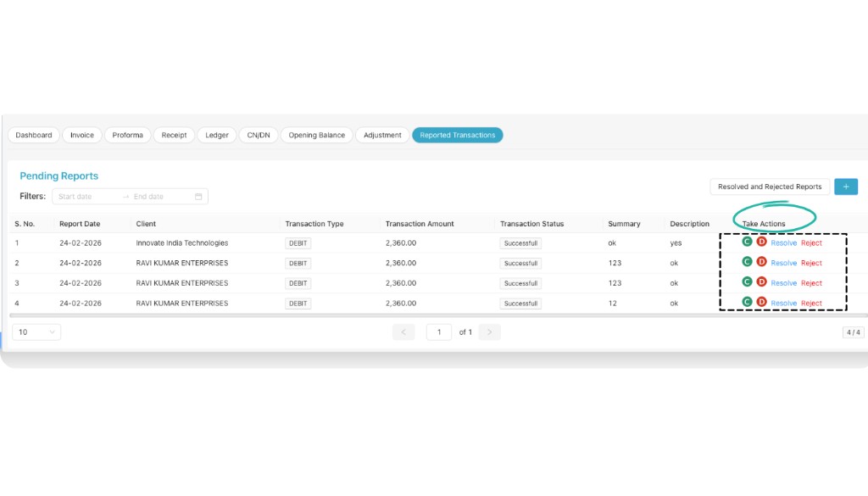868x496 pixels.
Task: Click the next page arrow
Action: pos(489,332)
